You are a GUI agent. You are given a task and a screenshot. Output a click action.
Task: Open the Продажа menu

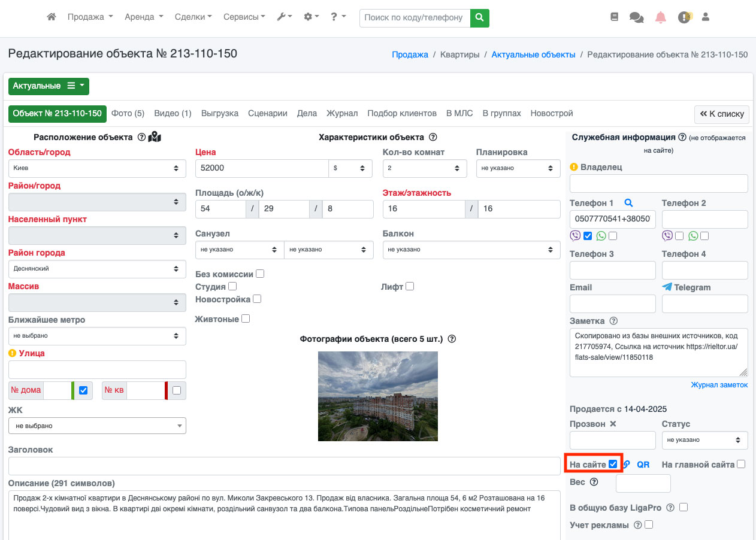point(90,17)
